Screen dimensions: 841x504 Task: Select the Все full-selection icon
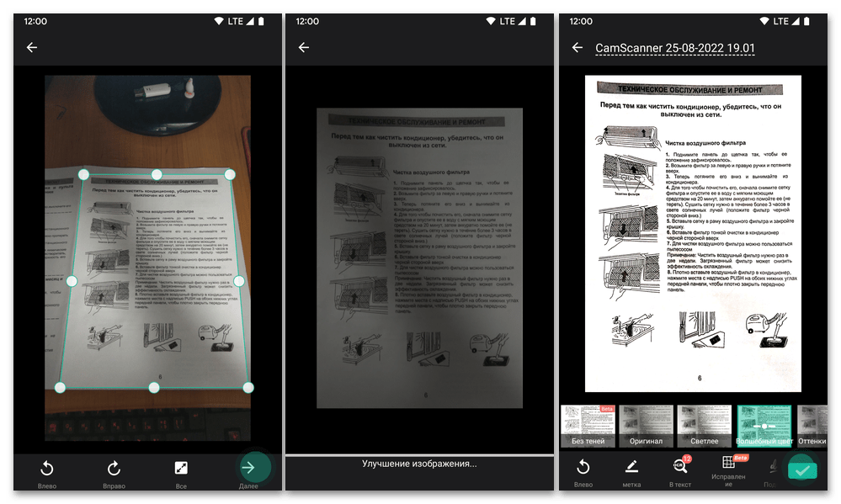click(x=180, y=468)
